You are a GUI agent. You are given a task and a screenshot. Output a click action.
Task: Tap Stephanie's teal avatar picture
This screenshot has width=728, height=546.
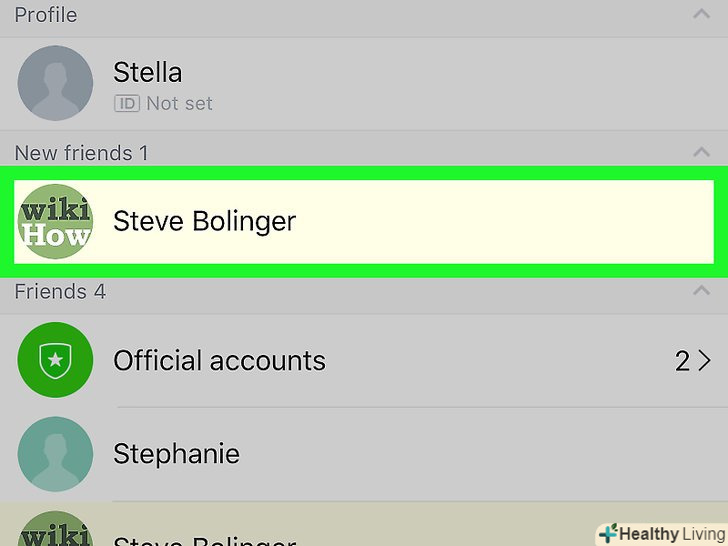55,453
